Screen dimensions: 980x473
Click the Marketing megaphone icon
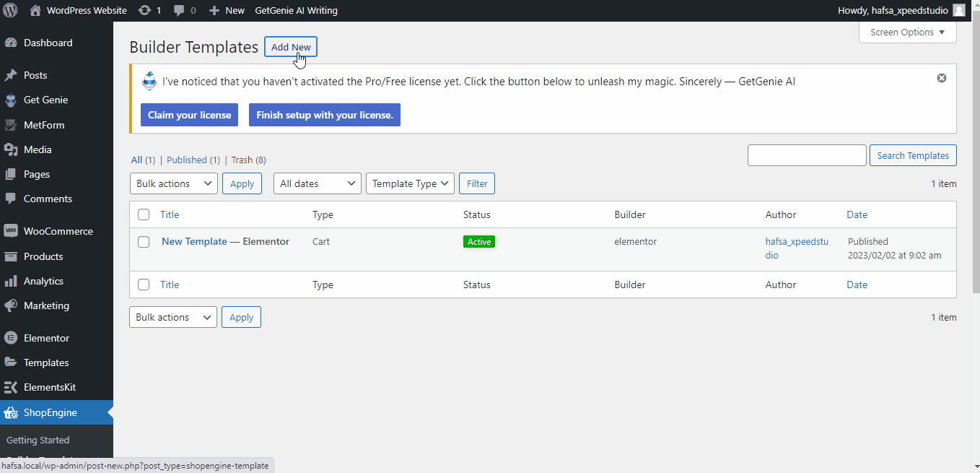[11, 305]
